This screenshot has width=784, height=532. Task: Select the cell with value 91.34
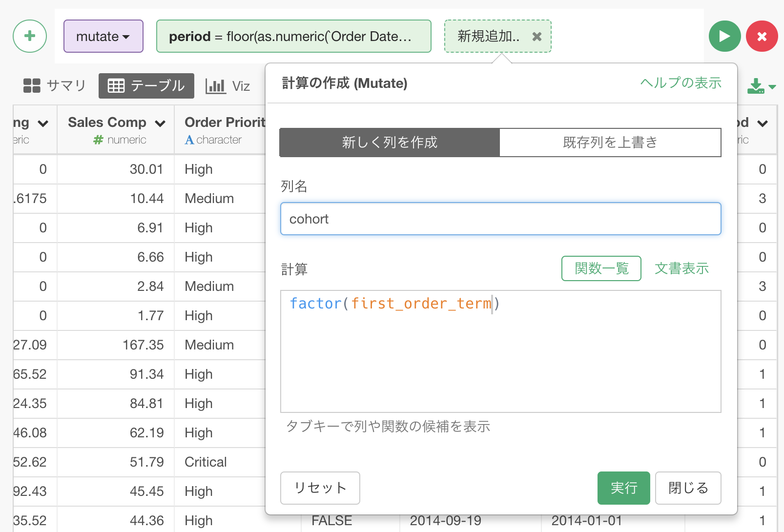[116, 374]
